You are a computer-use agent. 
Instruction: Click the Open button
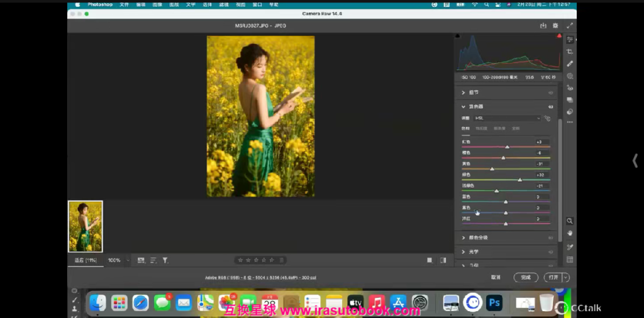[x=553, y=278]
